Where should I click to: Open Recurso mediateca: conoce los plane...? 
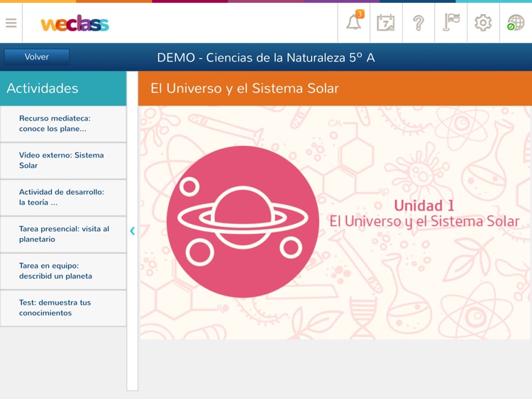coord(63,124)
